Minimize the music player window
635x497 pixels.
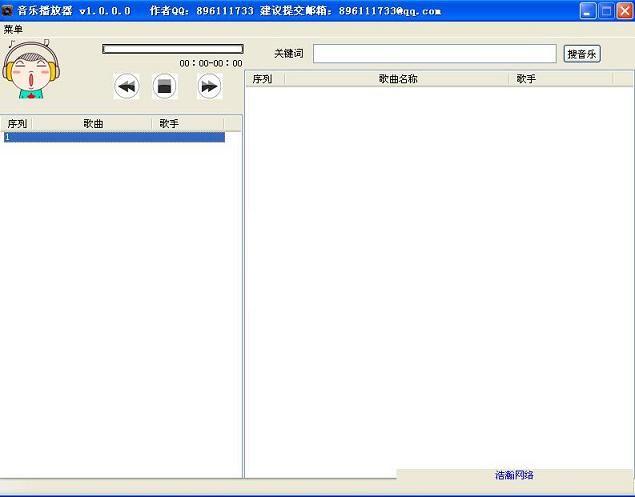tap(588, 11)
